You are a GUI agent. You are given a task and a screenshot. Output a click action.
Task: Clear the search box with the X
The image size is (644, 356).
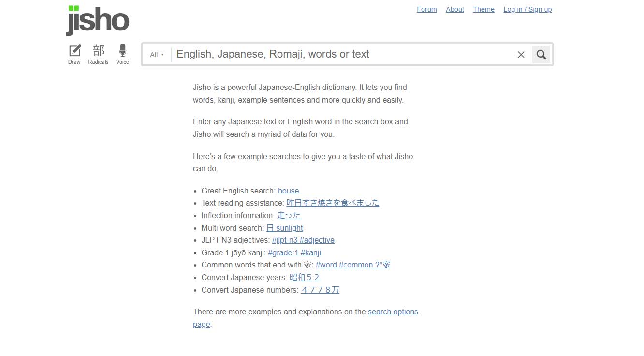pos(521,55)
